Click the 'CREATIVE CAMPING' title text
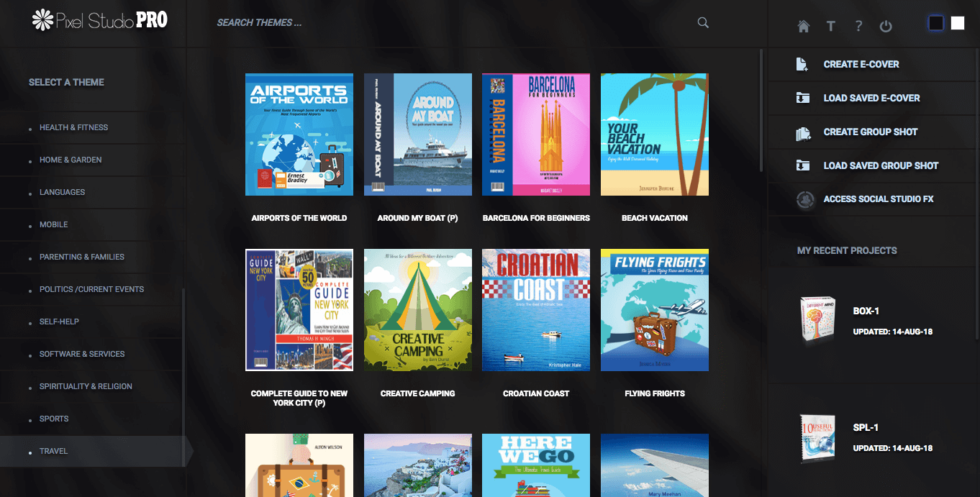Screen dimensions: 980x497 tap(418, 393)
